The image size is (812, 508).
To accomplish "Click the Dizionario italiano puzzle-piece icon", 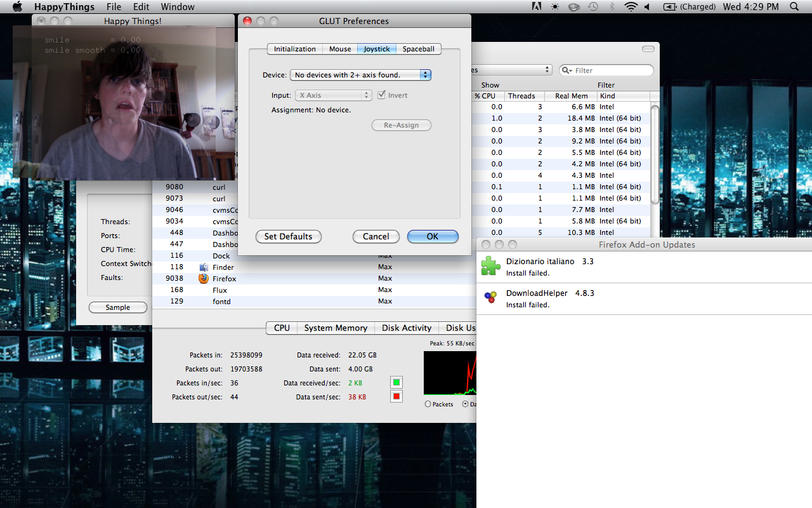I will (490, 266).
